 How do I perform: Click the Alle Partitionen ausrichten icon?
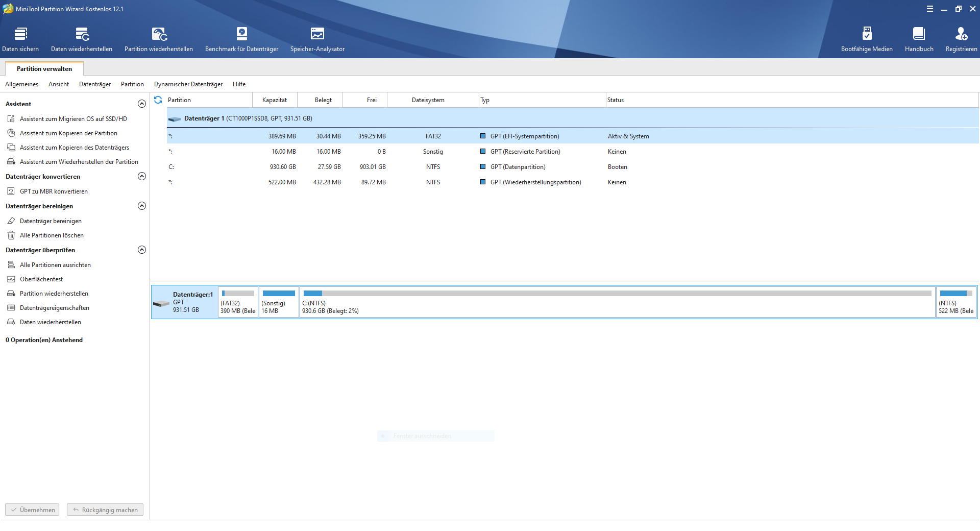click(11, 265)
